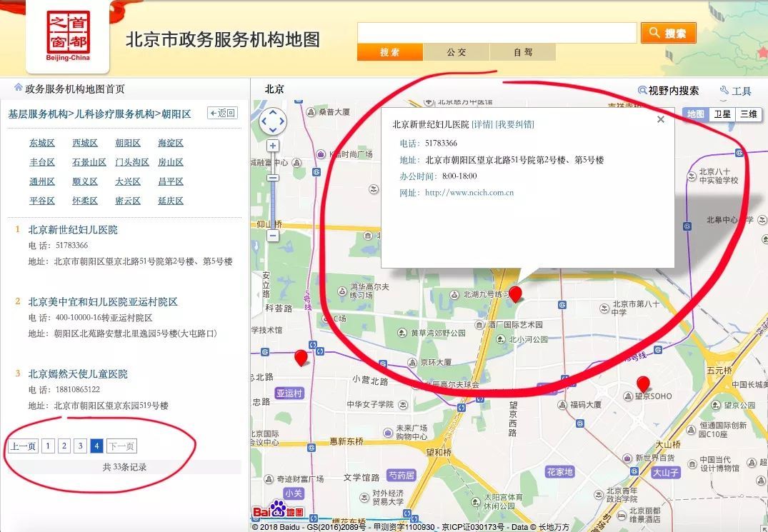Click the 望京公园 park icon
This screenshot has height=532, width=768.
pyautogui.click(x=716, y=405)
